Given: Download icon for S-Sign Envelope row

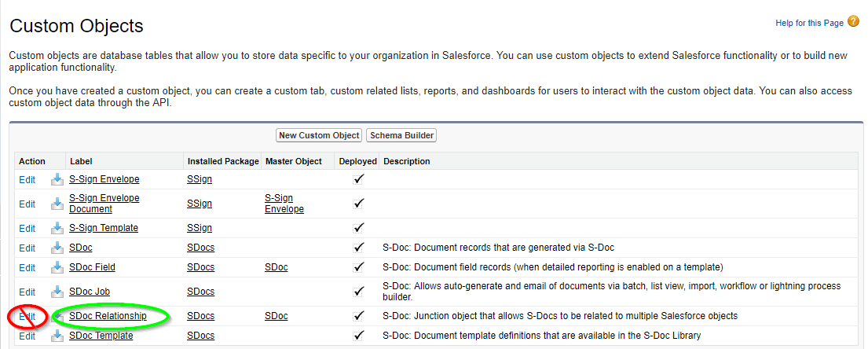Looking at the screenshot, I should (x=57, y=179).
